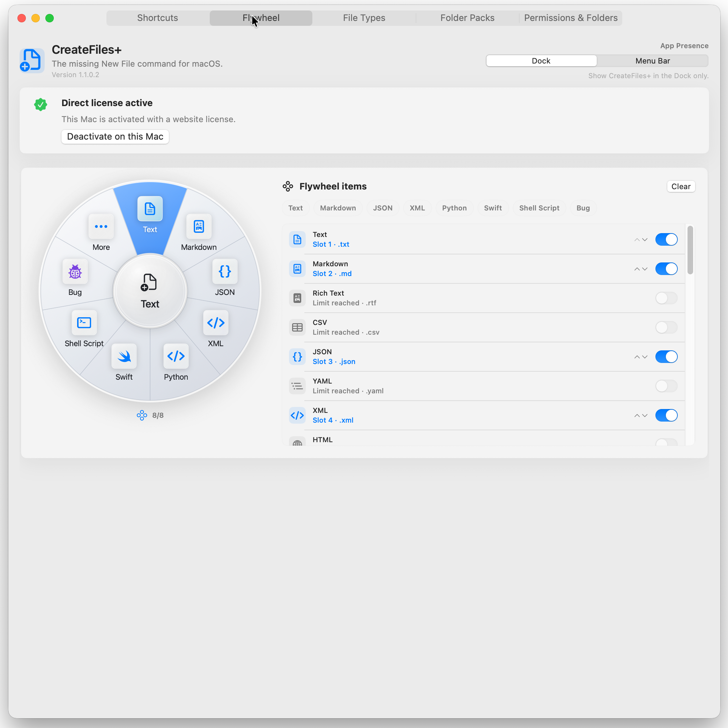
Task: Click the XML chip in Flywheel items
Action: [x=417, y=208]
